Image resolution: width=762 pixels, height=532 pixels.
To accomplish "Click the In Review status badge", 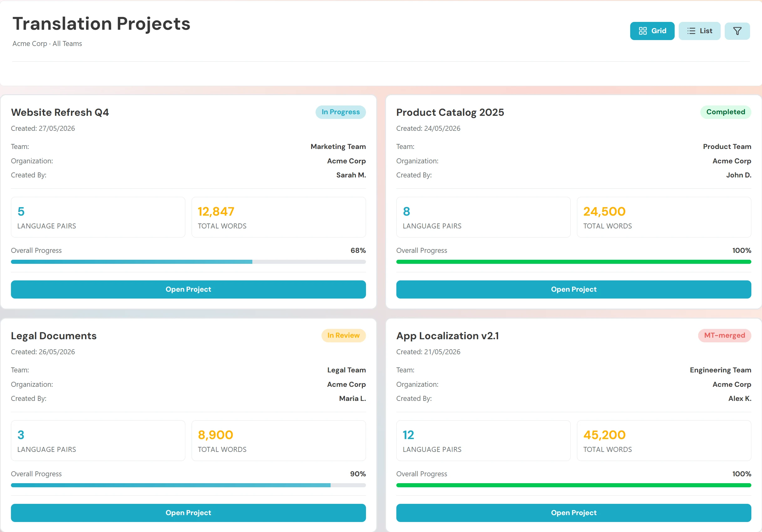I will (343, 335).
